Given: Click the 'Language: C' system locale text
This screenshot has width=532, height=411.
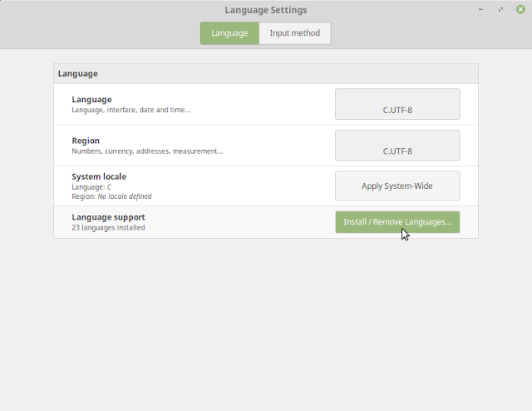Looking at the screenshot, I should point(91,187).
